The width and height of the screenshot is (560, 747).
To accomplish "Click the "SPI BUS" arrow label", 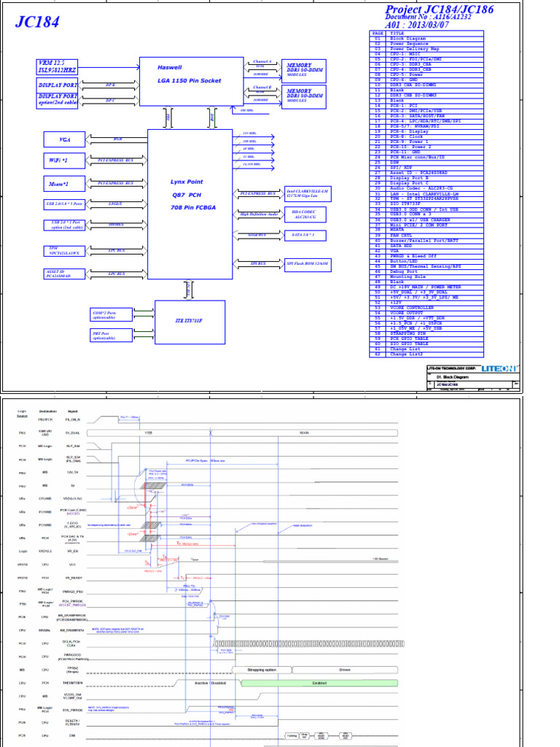I will click(257, 263).
